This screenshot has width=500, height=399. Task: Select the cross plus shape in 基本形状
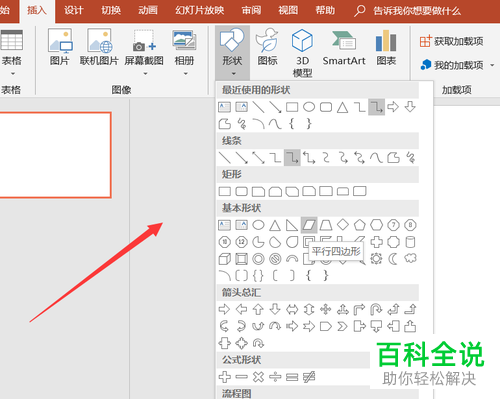click(376, 242)
